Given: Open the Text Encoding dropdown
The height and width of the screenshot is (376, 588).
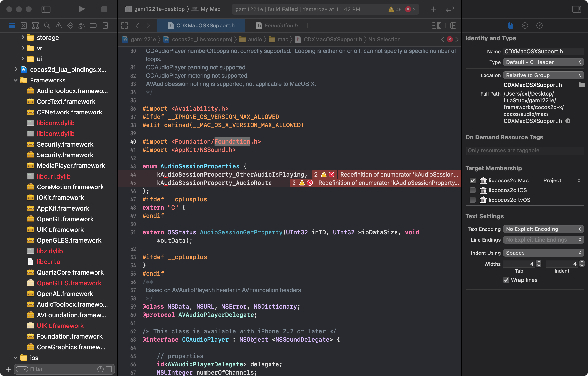Looking at the screenshot, I should tap(543, 229).
